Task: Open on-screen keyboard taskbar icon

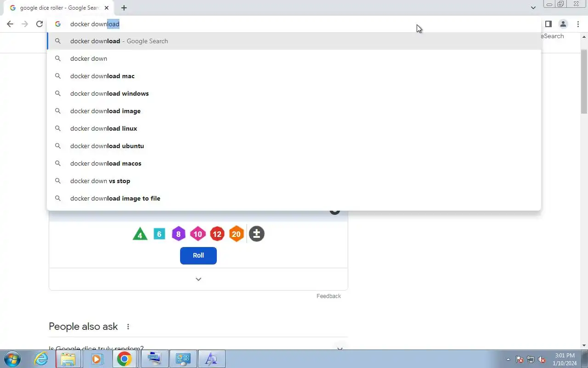Action: coord(154,359)
